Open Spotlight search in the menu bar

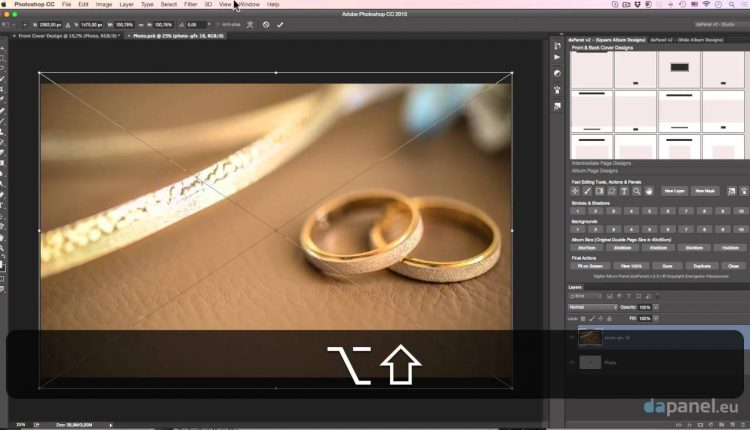[x=731, y=4]
